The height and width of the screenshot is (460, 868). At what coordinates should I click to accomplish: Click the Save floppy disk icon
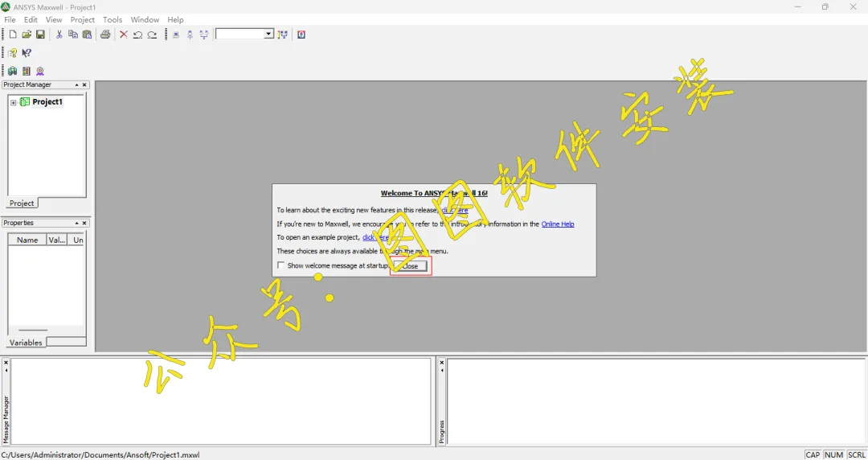coord(40,35)
